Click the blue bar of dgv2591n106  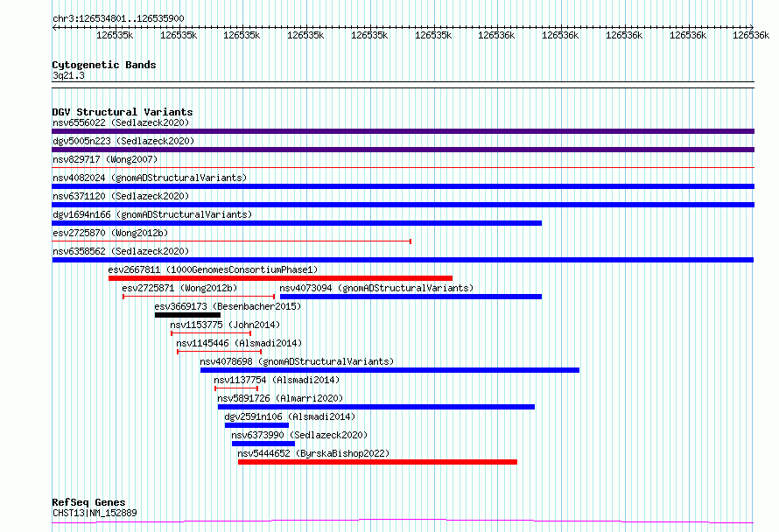(256, 425)
